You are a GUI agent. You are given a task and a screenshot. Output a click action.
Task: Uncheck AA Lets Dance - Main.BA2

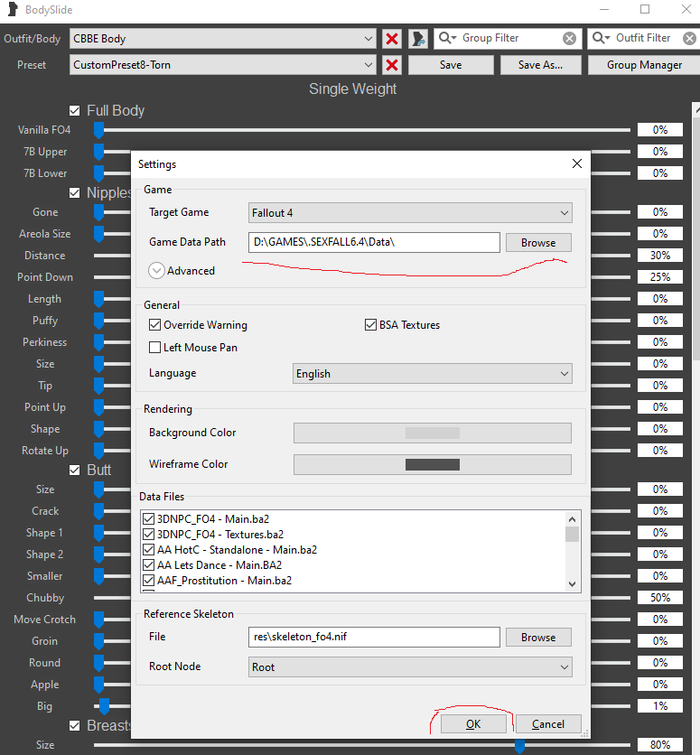click(149, 565)
